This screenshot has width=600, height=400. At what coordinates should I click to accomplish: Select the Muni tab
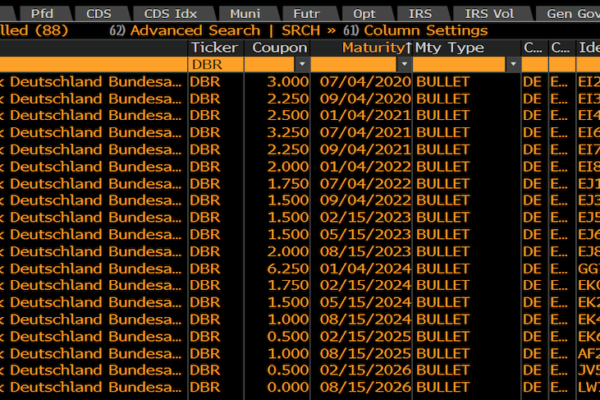click(x=243, y=13)
